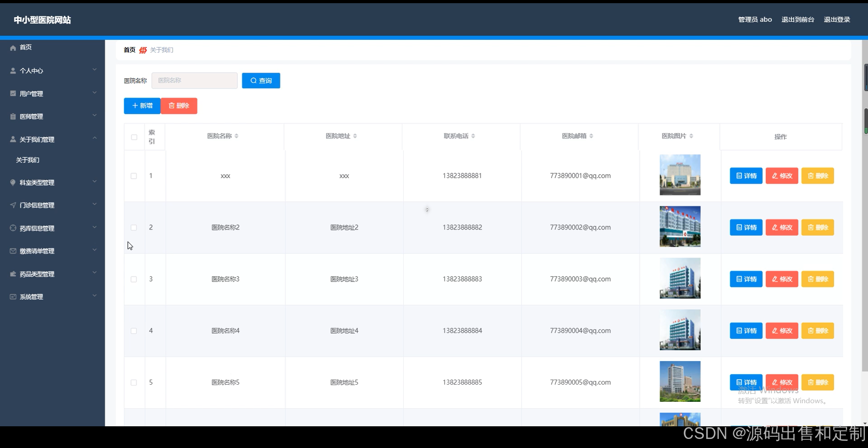The height and width of the screenshot is (448, 868).
Task: Expand the 门诊信息管理 chevron
Action: 94,204
